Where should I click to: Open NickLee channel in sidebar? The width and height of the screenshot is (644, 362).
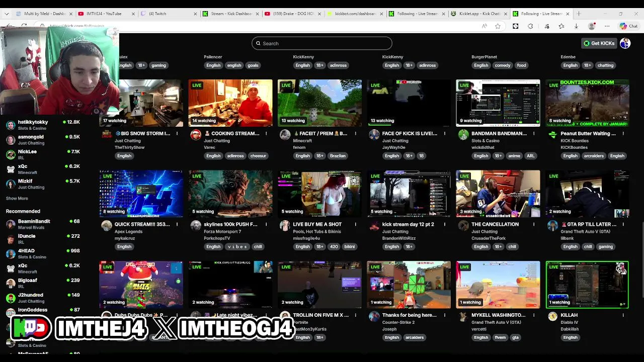[x=43, y=154]
